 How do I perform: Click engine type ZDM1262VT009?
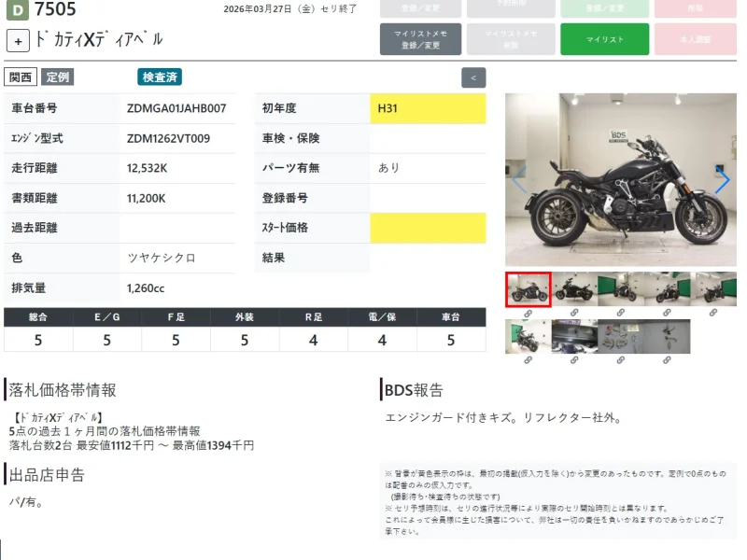[168, 138]
